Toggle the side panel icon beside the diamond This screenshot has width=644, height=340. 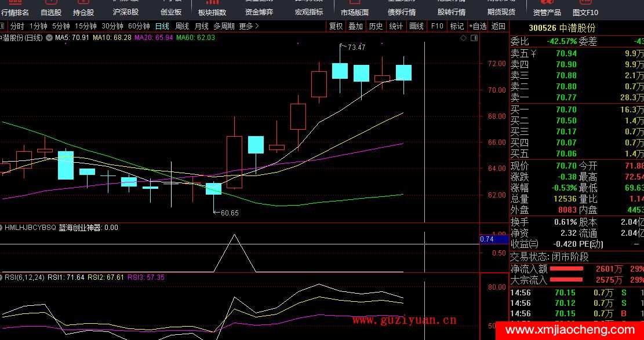point(475,38)
